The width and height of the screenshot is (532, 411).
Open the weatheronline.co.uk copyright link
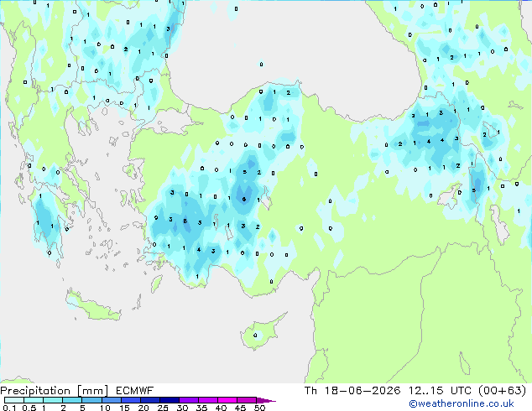pos(462,403)
